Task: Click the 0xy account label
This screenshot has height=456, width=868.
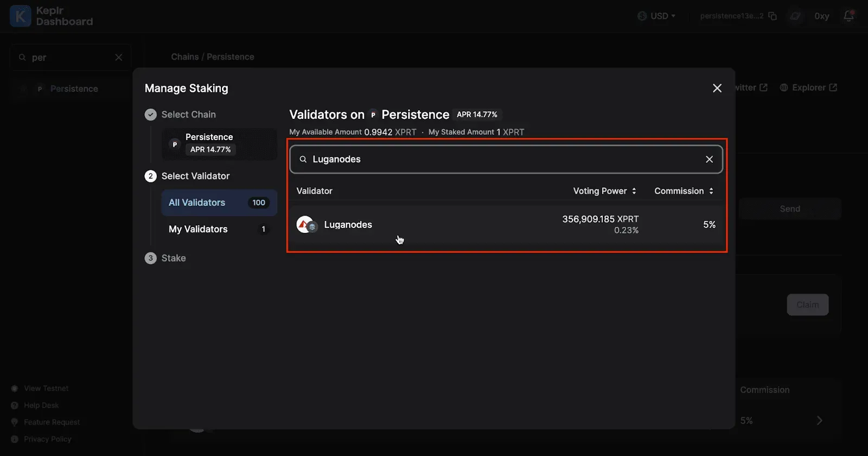Action: tap(822, 16)
